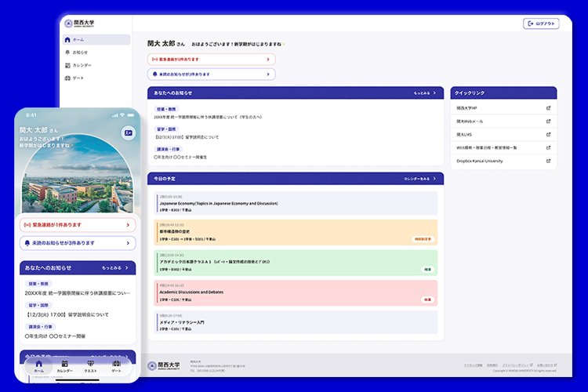Image resolution: width=588 pixels, height=392 pixels.
Task: Click もっとみる in the desktop あなたへのお知らせ header
Action: coord(422,93)
